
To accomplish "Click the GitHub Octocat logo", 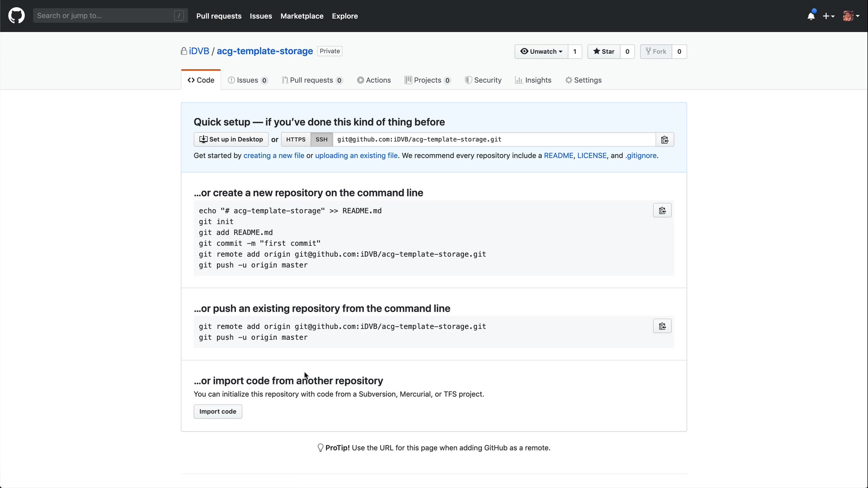I will point(16,16).
